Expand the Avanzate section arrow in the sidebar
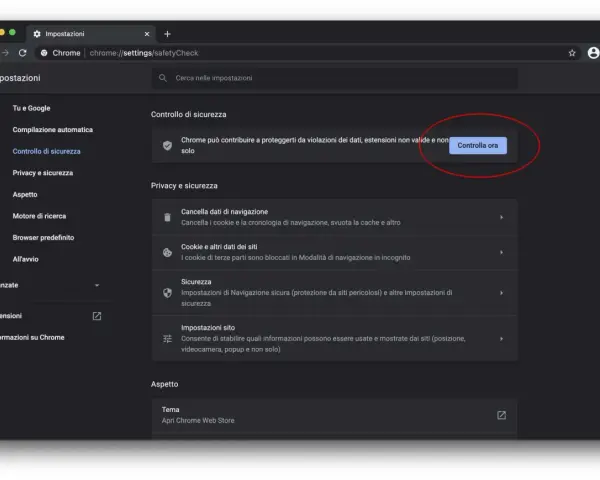Image resolution: width=600 pixels, height=480 pixels. click(97, 285)
